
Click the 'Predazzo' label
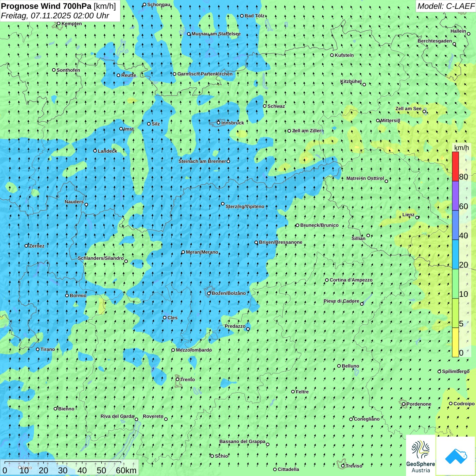coord(235,326)
